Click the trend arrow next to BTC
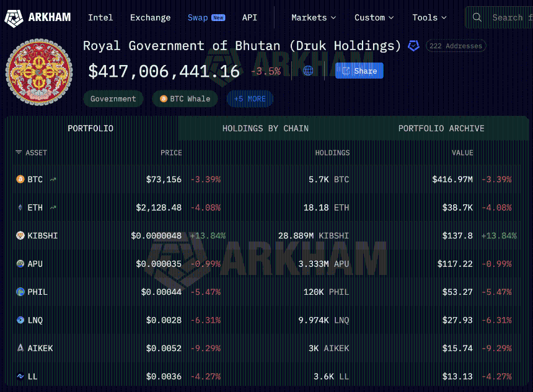533x392 pixels. (53, 180)
